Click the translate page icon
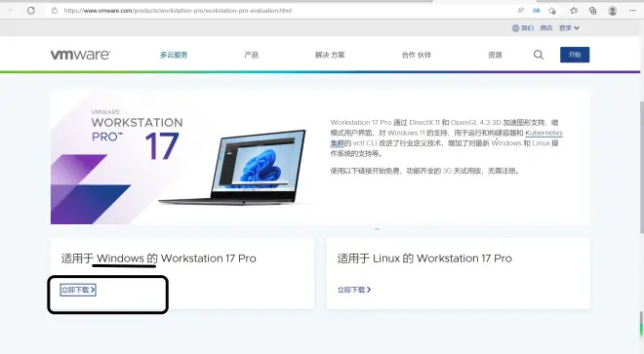The image size is (644, 354). 537,11
